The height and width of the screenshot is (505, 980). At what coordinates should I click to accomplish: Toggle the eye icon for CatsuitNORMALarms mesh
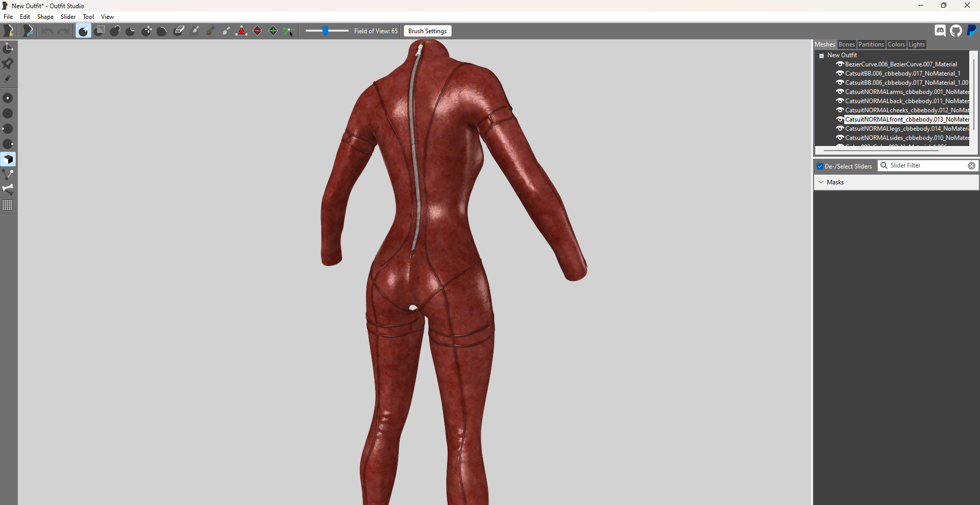[840, 91]
